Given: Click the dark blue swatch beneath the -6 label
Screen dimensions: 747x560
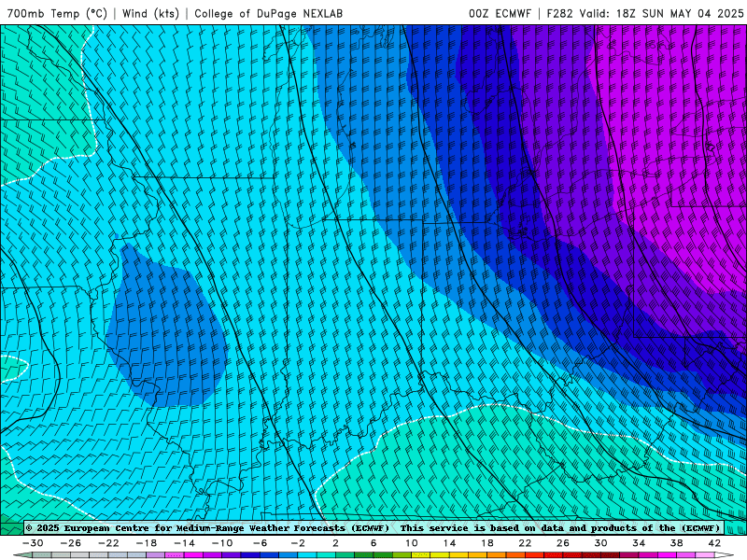Looking at the screenshot, I should pyautogui.click(x=270, y=555).
